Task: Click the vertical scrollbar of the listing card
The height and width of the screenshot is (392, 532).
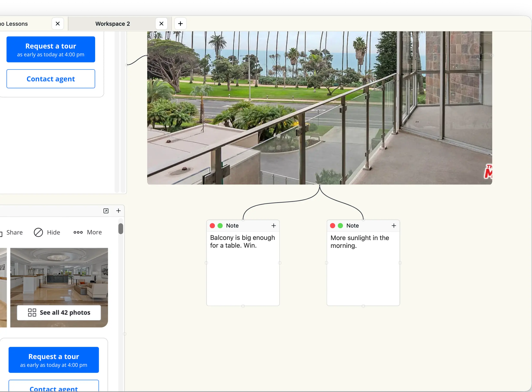Action: coord(121,229)
